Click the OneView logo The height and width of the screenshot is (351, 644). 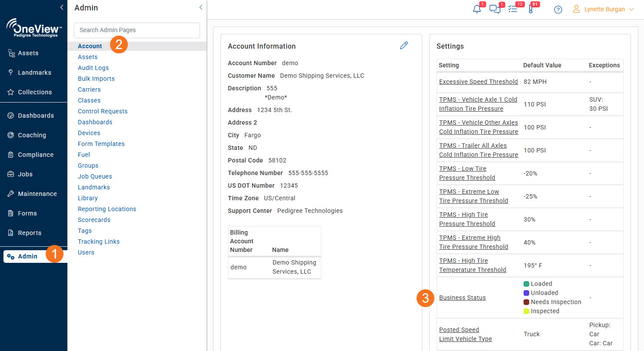point(34,28)
